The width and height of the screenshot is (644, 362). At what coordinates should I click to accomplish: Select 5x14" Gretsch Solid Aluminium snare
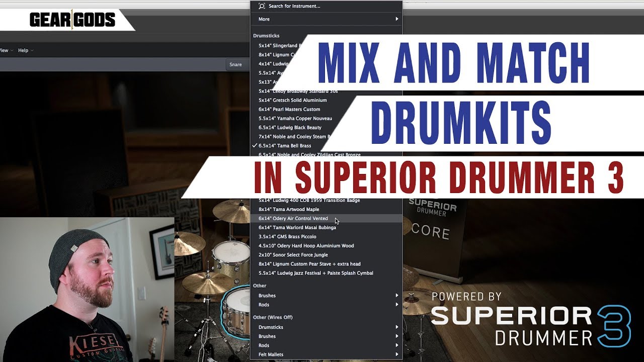(326, 100)
